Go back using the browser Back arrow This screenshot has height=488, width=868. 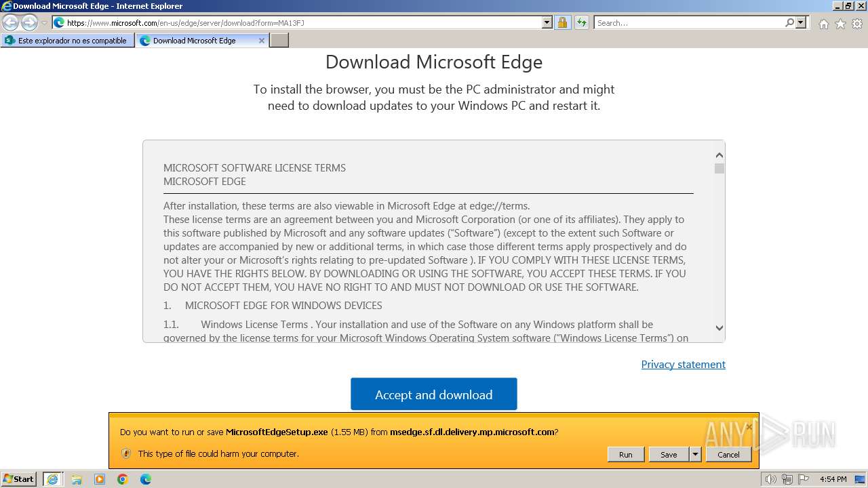[x=11, y=22]
